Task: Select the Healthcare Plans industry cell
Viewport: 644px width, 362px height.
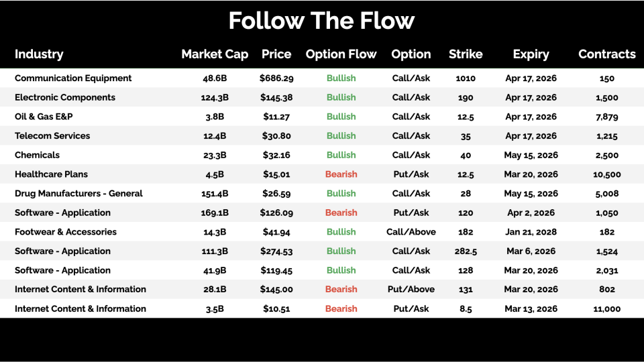Action: tap(51, 174)
